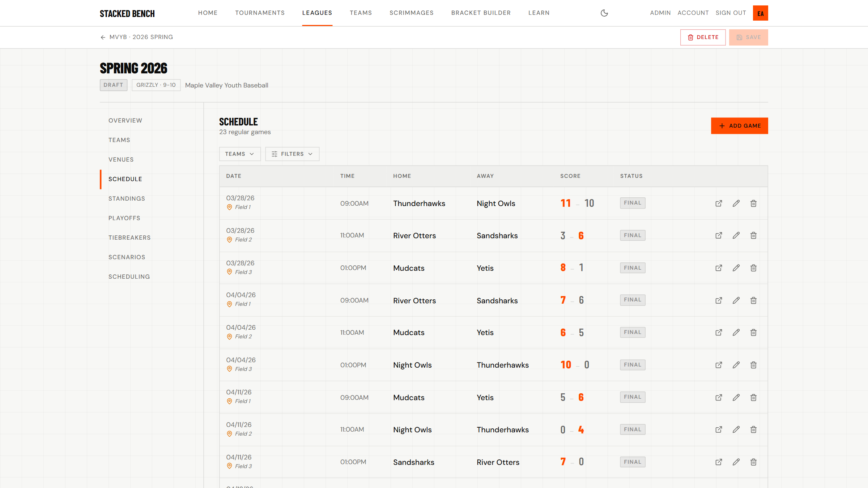Open 04/11/26 Sandsharks vs River Otters game link
Image resolution: width=868 pixels, height=488 pixels.
click(719, 462)
